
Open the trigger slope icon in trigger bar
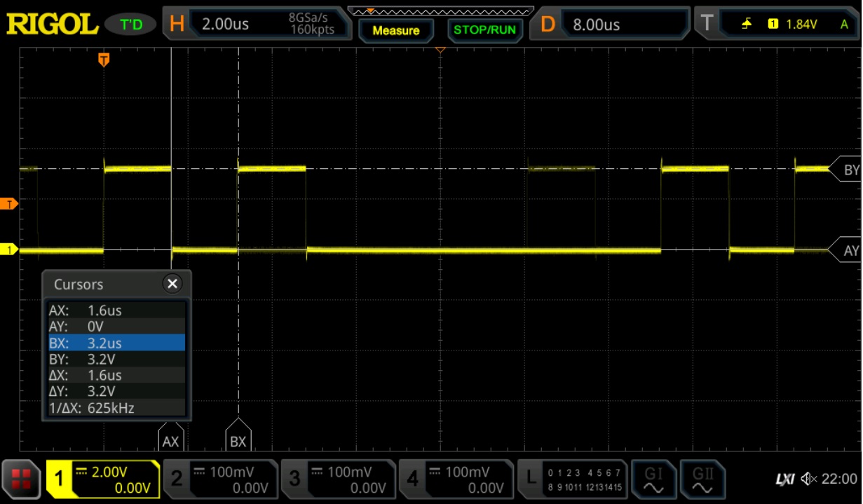point(745,22)
